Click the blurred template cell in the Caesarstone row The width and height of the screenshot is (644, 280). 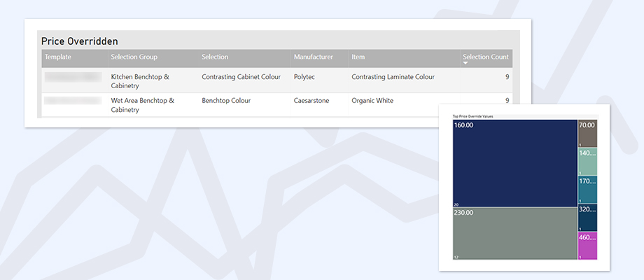click(x=73, y=101)
